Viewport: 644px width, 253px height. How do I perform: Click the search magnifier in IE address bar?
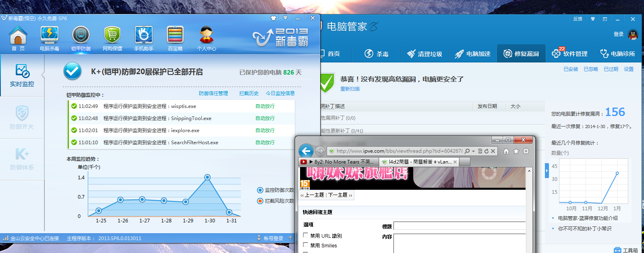click(467, 151)
